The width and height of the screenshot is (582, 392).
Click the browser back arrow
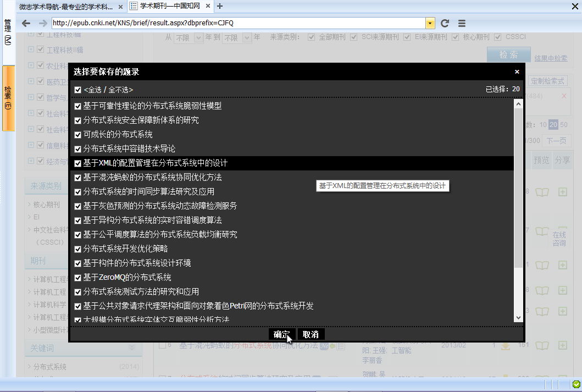pyautogui.click(x=26, y=23)
